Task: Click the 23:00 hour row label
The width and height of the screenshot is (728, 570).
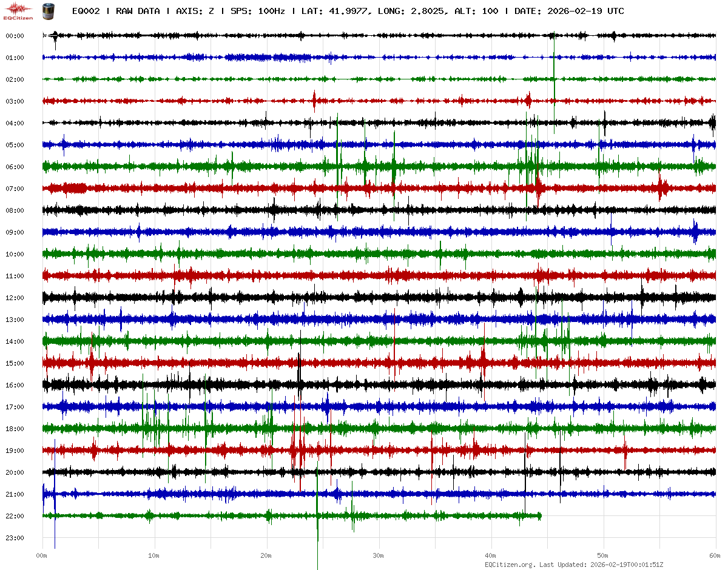Action: 15,538
